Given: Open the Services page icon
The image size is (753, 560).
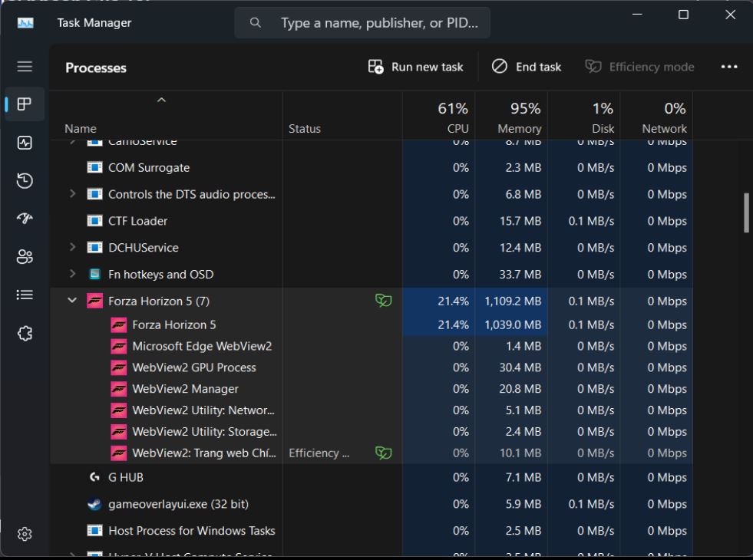Looking at the screenshot, I should coord(25,334).
